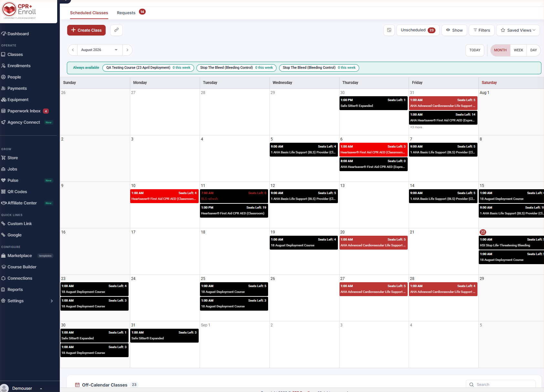Click the copy link icon button
This screenshot has width=544, height=392.
(x=116, y=30)
